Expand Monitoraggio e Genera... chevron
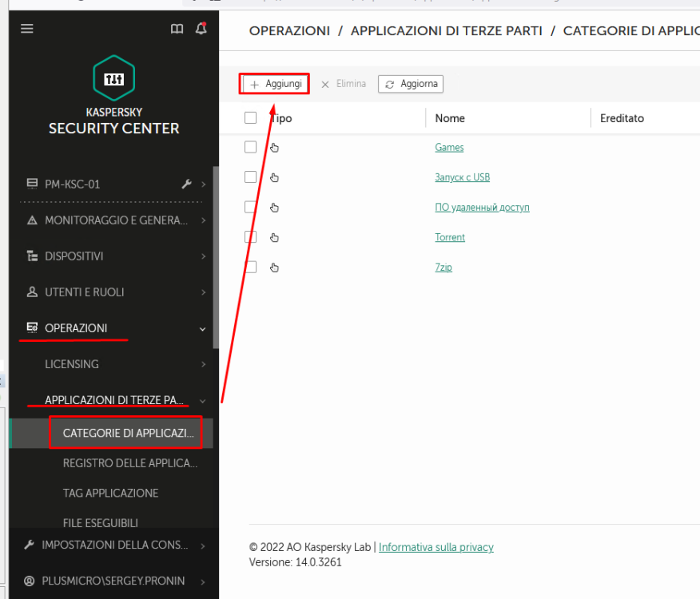This screenshot has height=599, width=700. (x=204, y=220)
